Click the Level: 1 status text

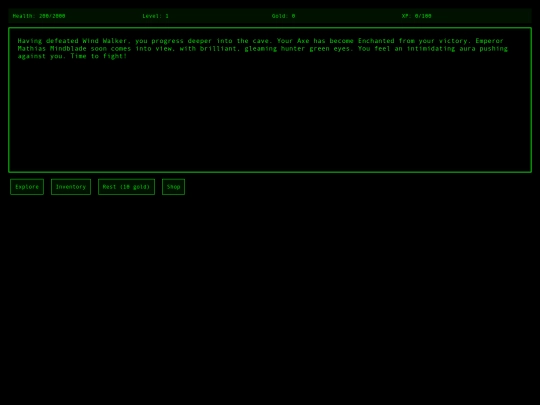[x=156, y=16]
